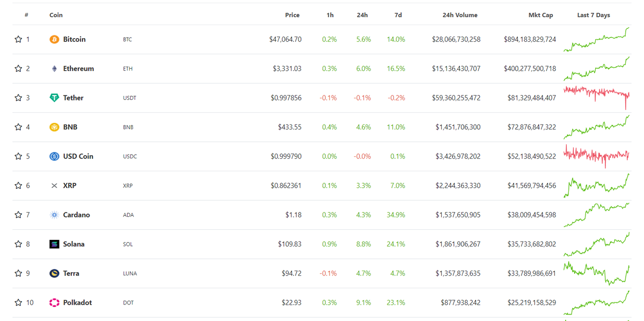
Task: Mark Polkadot as favorite with star
Action: click(x=18, y=303)
